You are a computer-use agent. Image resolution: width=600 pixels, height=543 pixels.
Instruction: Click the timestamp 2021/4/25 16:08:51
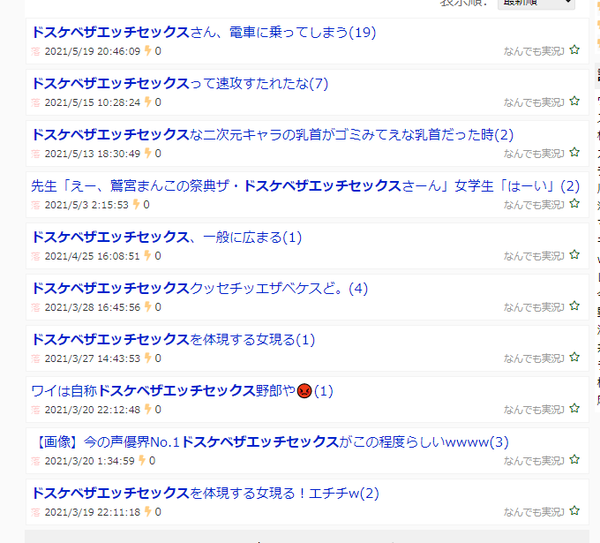[92, 256]
